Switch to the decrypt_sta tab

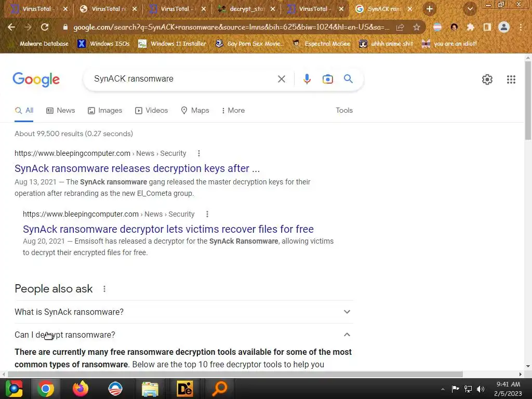(x=247, y=9)
